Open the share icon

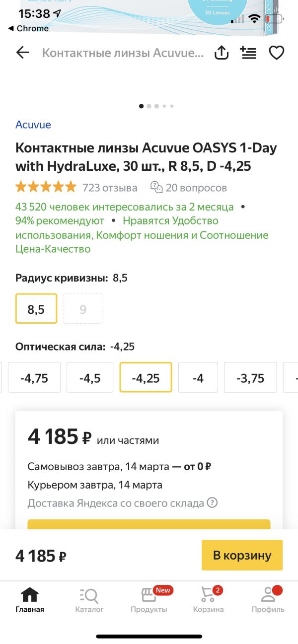tap(222, 53)
